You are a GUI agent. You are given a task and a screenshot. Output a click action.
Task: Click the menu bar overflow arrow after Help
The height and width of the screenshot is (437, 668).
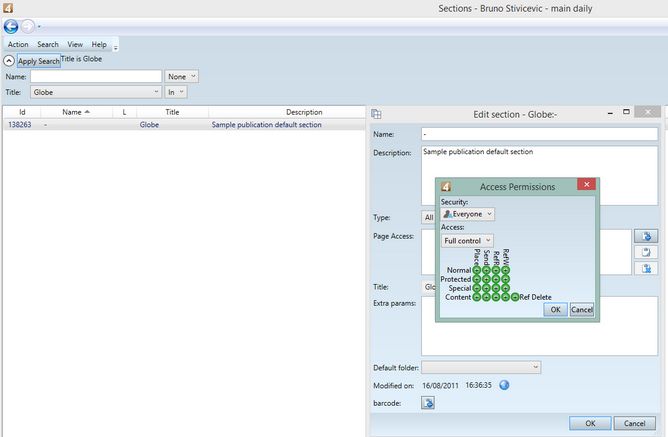click(x=115, y=48)
